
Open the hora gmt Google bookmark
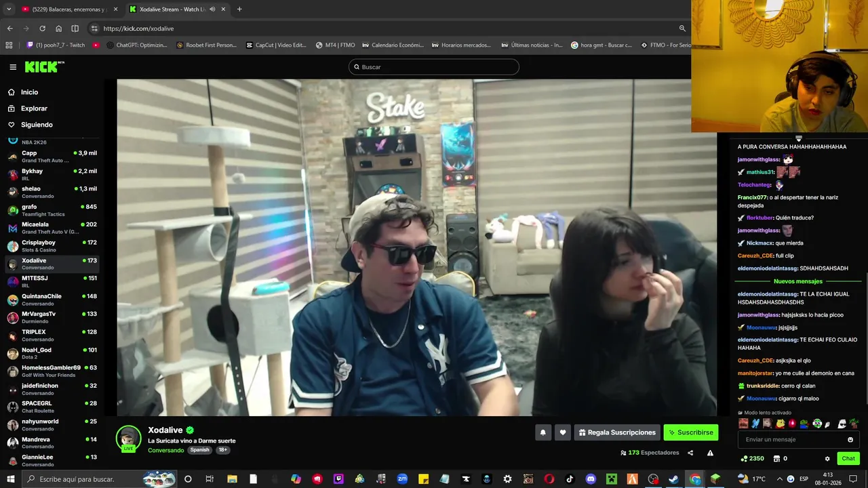(x=601, y=45)
